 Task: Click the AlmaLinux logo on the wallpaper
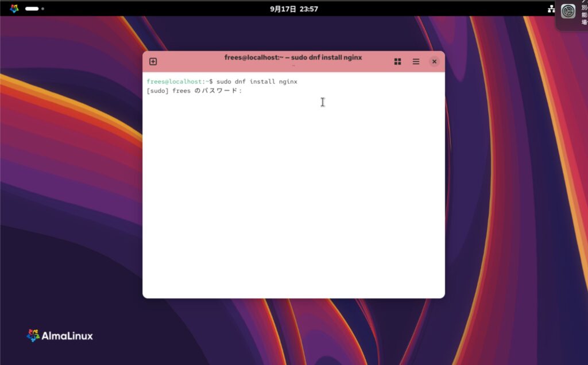(33, 336)
